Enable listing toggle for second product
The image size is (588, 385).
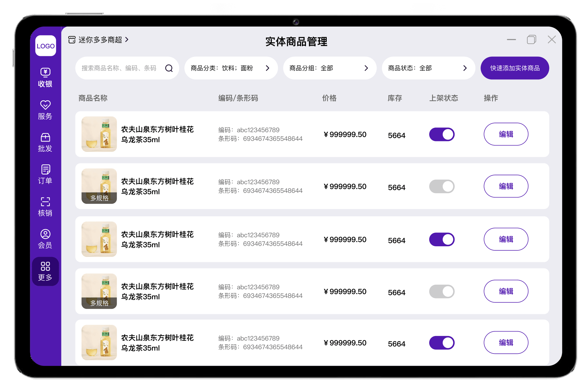pos(441,186)
